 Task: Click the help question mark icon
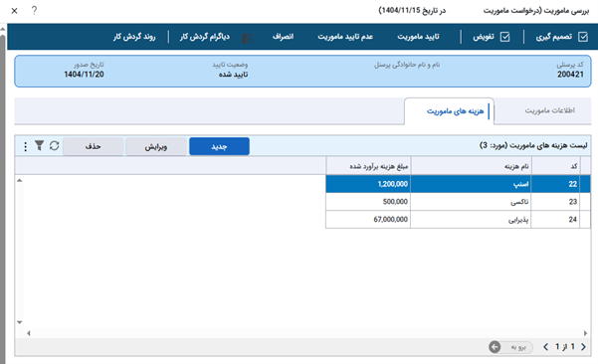[34, 11]
